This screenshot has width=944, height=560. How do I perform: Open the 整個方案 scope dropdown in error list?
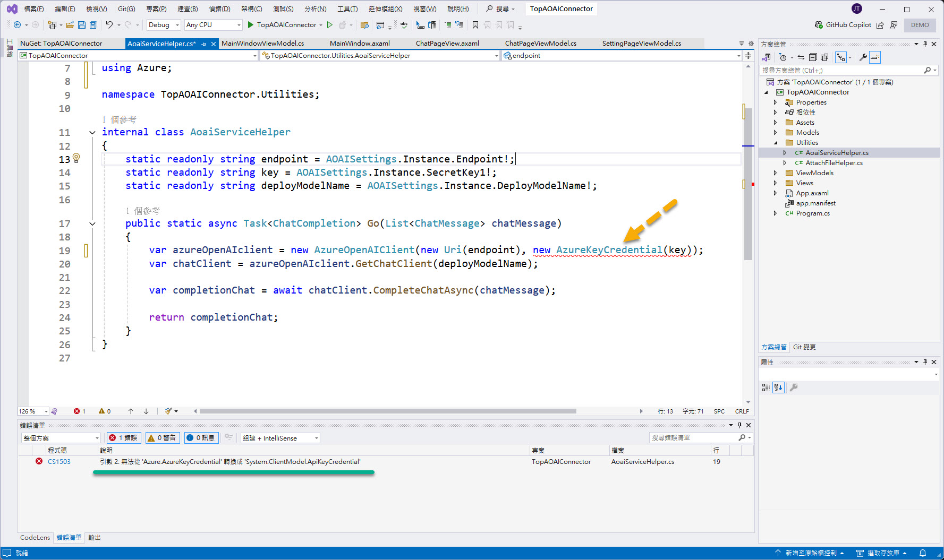tap(61, 438)
